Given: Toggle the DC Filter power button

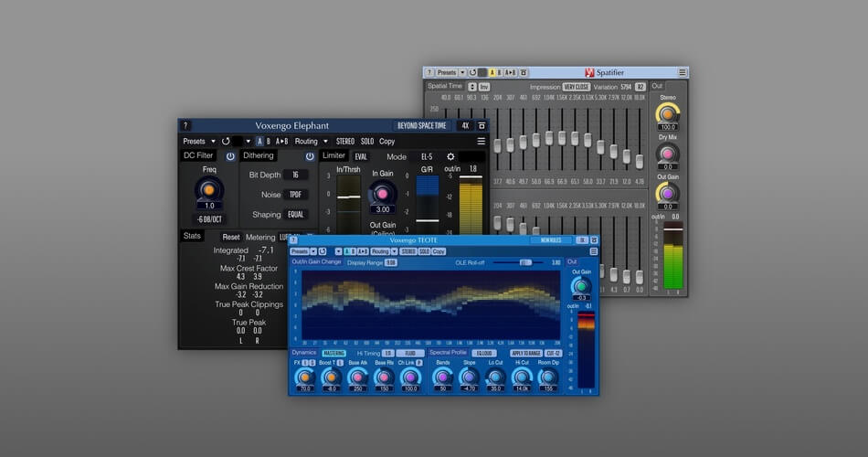Looking at the screenshot, I should (230, 156).
